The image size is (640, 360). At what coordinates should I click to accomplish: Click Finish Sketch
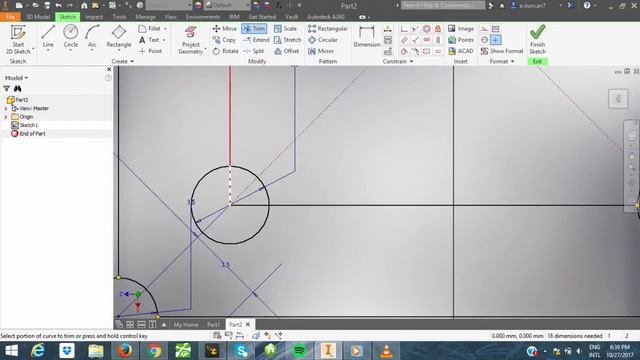pos(537,39)
